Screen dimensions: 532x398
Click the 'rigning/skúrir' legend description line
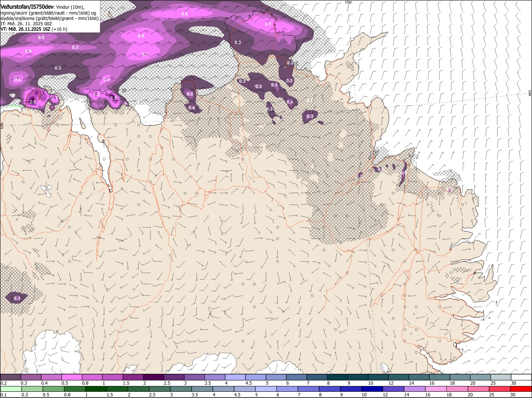tap(48, 13)
